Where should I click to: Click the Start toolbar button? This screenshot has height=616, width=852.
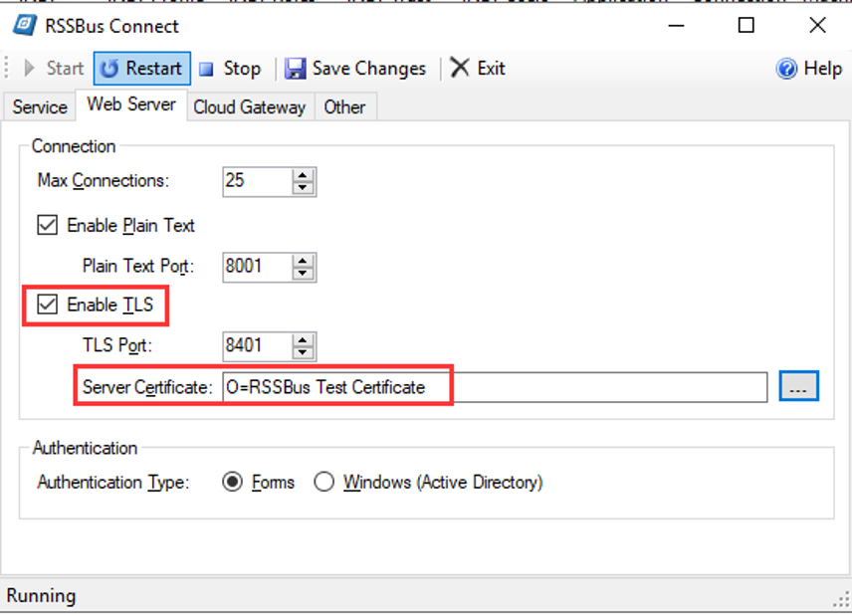(54, 69)
